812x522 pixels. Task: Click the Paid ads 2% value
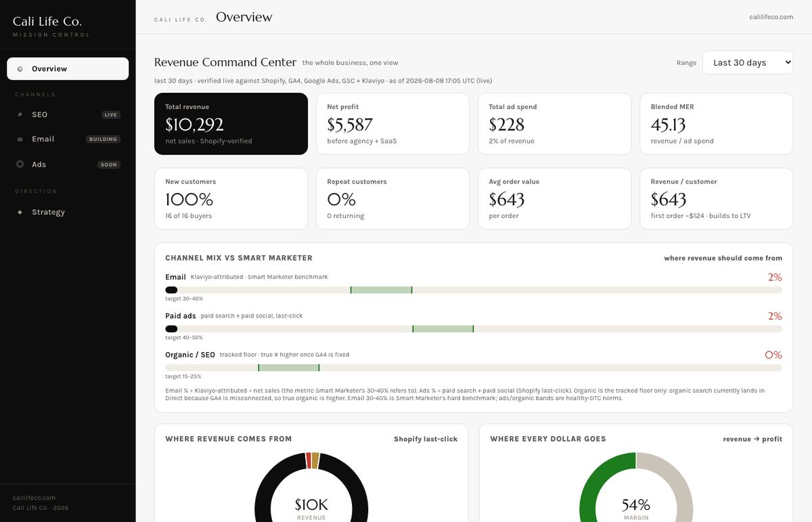pyautogui.click(x=775, y=316)
